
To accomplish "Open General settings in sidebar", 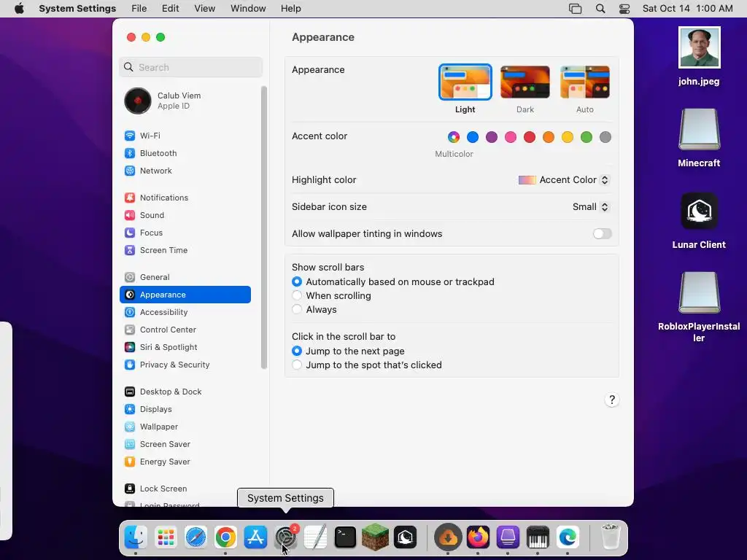I will coord(185,277).
